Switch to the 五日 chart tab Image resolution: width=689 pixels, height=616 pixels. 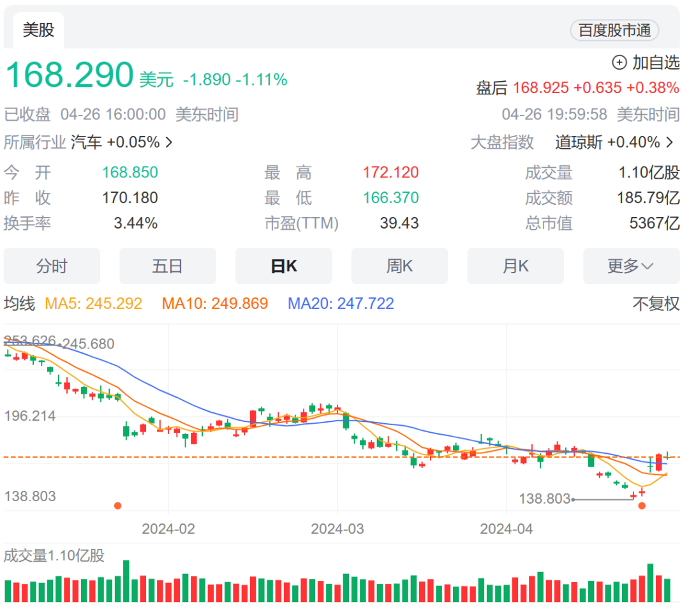coord(168,266)
